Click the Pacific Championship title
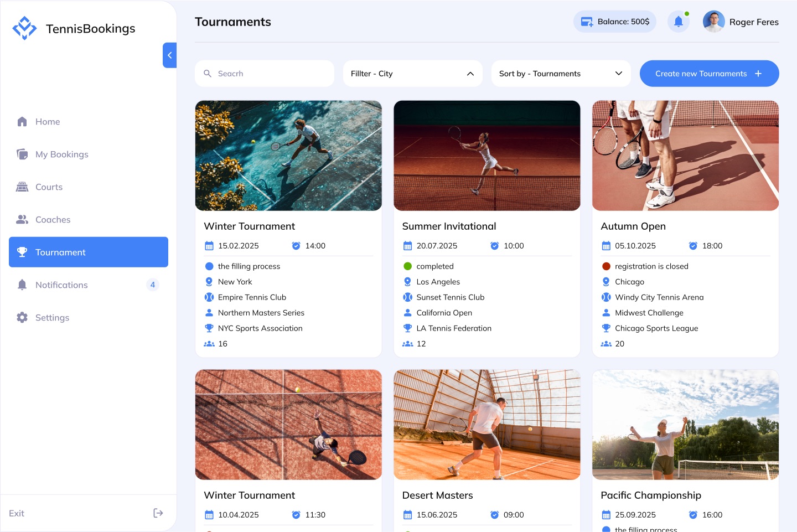The width and height of the screenshot is (797, 532). 651,495
